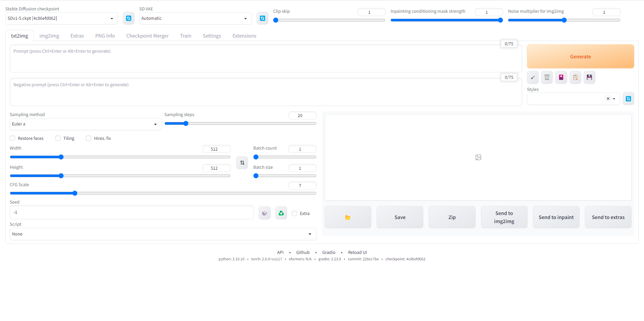Click into the Prompt text area
Screen dimensions: 644x321
tap(266, 58)
